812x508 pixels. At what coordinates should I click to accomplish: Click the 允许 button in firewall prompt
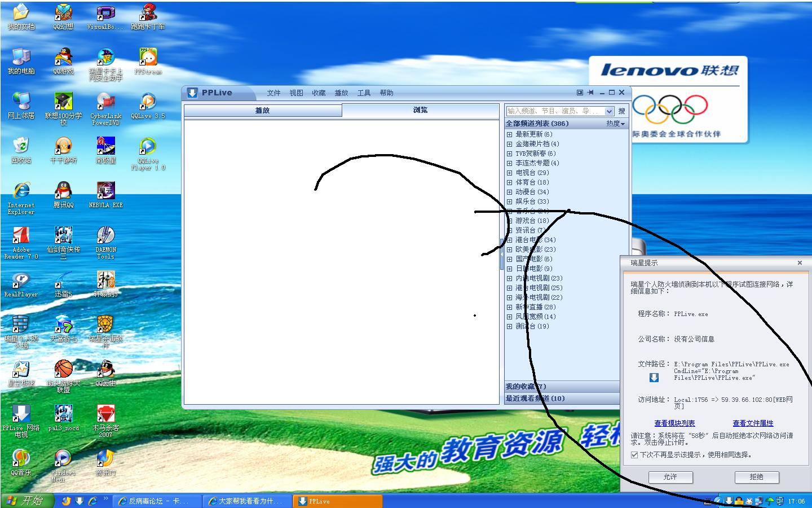coord(670,477)
